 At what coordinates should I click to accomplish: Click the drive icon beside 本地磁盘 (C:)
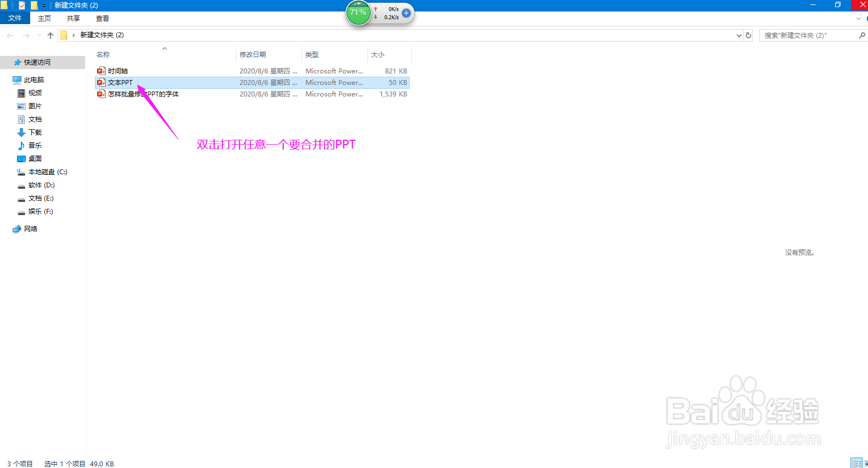(21, 172)
